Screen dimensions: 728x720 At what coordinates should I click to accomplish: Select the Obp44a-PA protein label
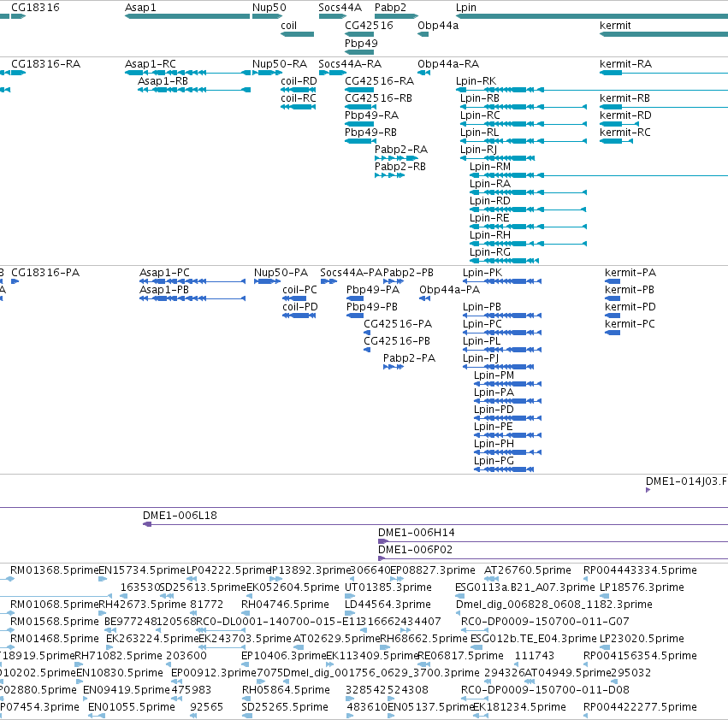pos(449,290)
